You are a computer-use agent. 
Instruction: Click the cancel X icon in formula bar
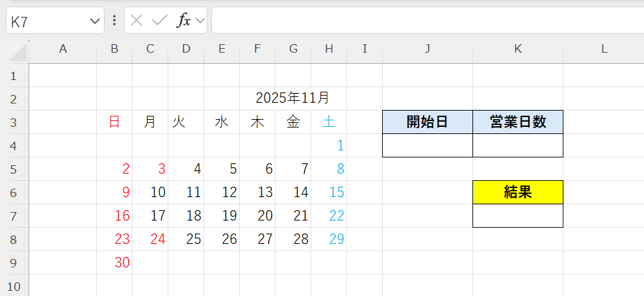click(136, 20)
